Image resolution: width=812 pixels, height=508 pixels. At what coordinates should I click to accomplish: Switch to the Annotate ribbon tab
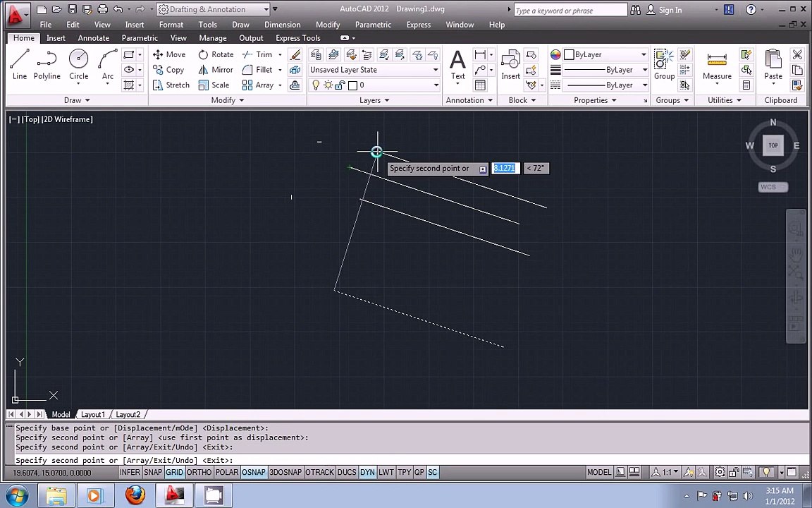pyautogui.click(x=93, y=38)
